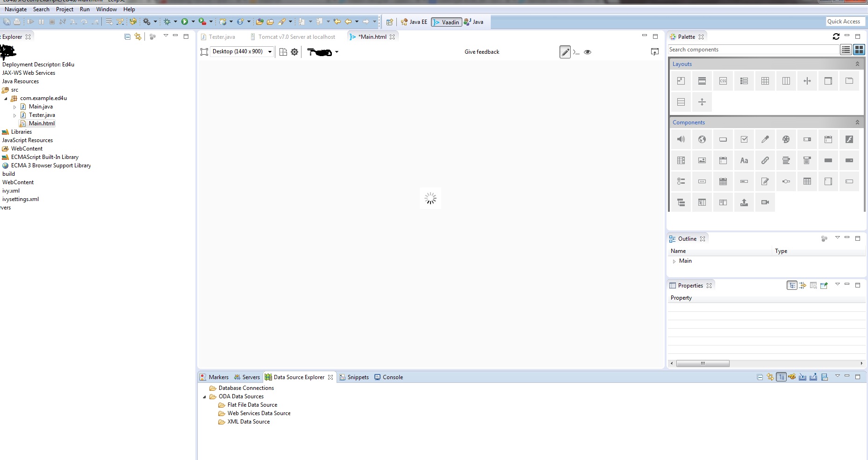Image resolution: width=868 pixels, height=460 pixels.
Task: Click the Properties horizontal scrollbar thumb
Action: pos(703,363)
